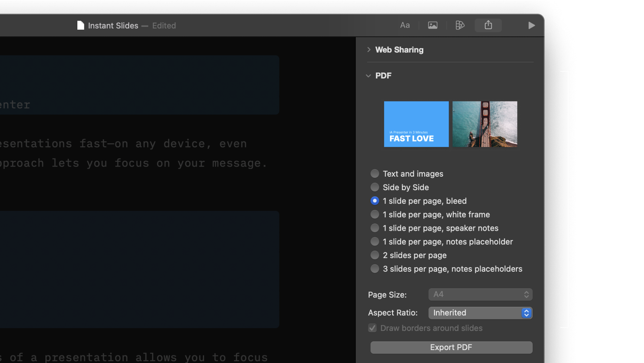Screen dimensions: 644x363
Task: Choose the 2 slides per page option
Action: coord(375,255)
